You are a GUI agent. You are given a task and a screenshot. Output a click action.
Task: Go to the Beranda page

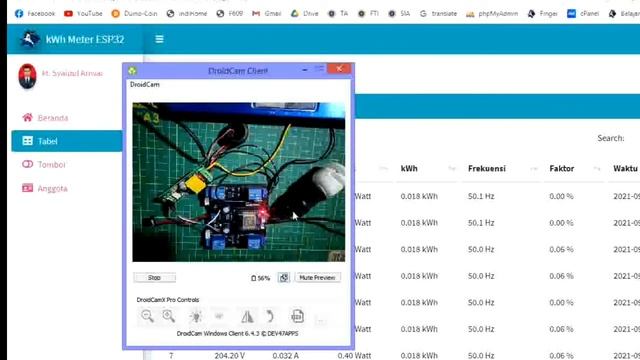coord(53,118)
